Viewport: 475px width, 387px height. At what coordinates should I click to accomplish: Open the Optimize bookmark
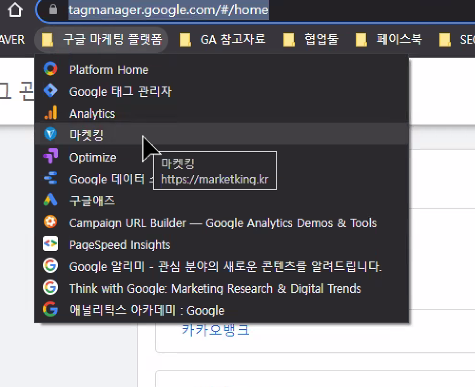coord(221,157)
